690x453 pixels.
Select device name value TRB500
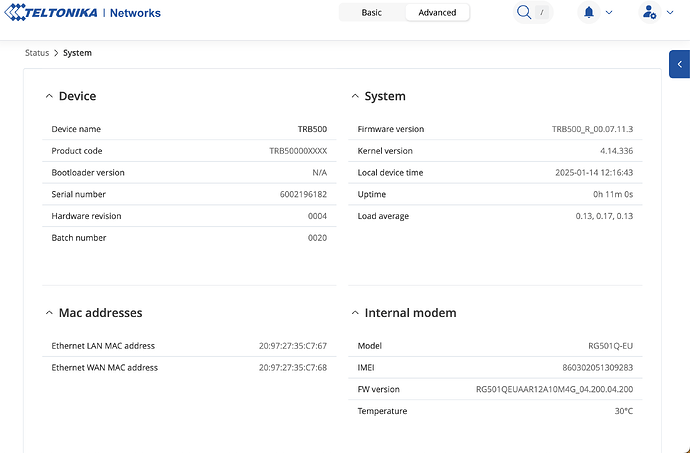pos(312,129)
